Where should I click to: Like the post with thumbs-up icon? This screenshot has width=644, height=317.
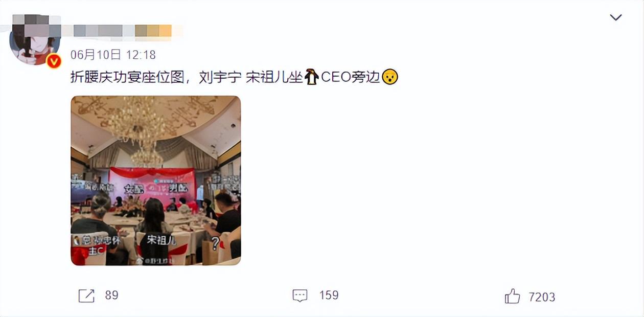pyautogui.click(x=512, y=296)
